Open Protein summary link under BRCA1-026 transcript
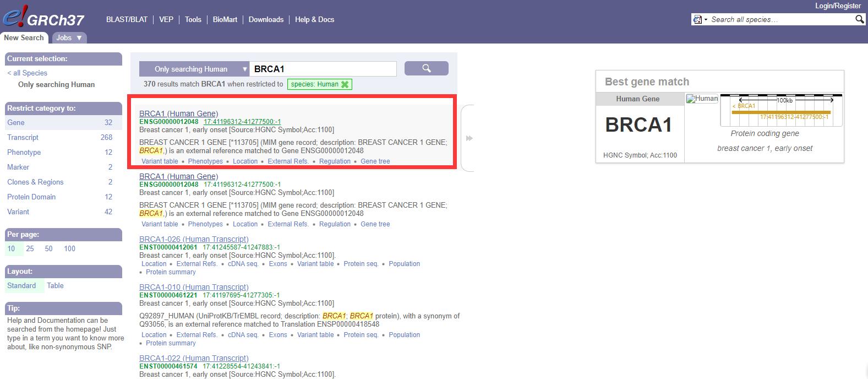The height and width of the screenshot is (379, 868). pos(171,272)
